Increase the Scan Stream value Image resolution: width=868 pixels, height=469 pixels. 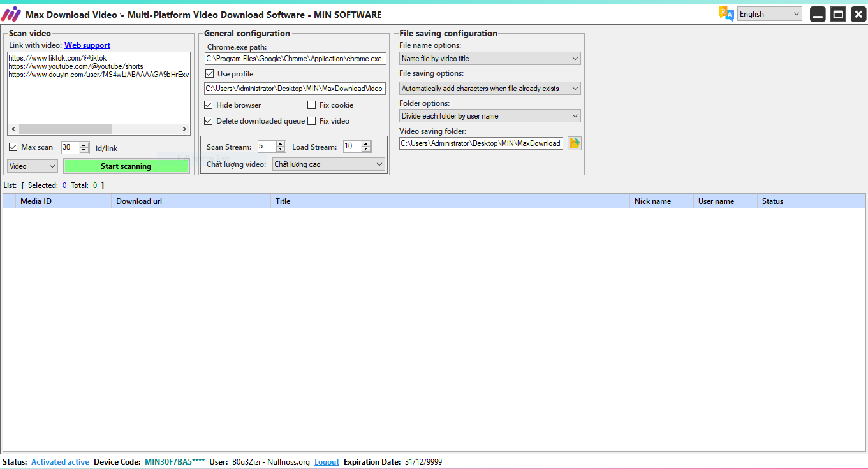pyautogui.click(x=281, y=144)
